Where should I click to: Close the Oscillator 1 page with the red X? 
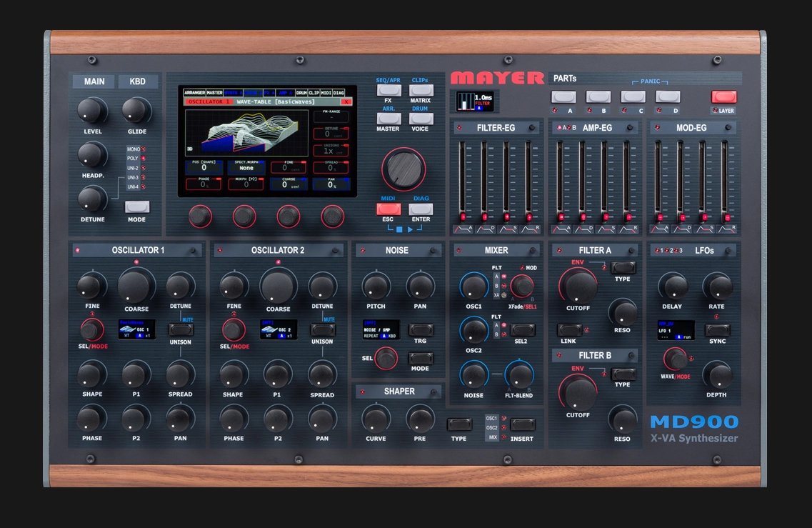[346, 101]
